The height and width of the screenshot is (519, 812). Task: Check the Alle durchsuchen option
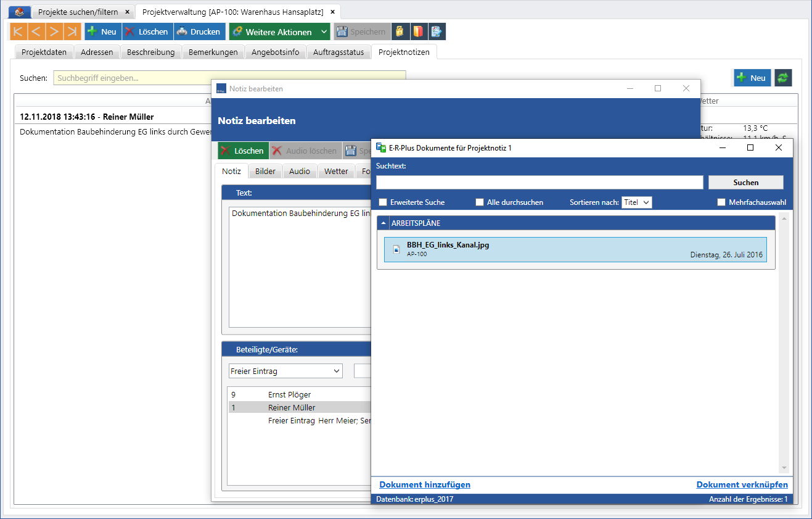pyautogui.click(x=480, y=202)
